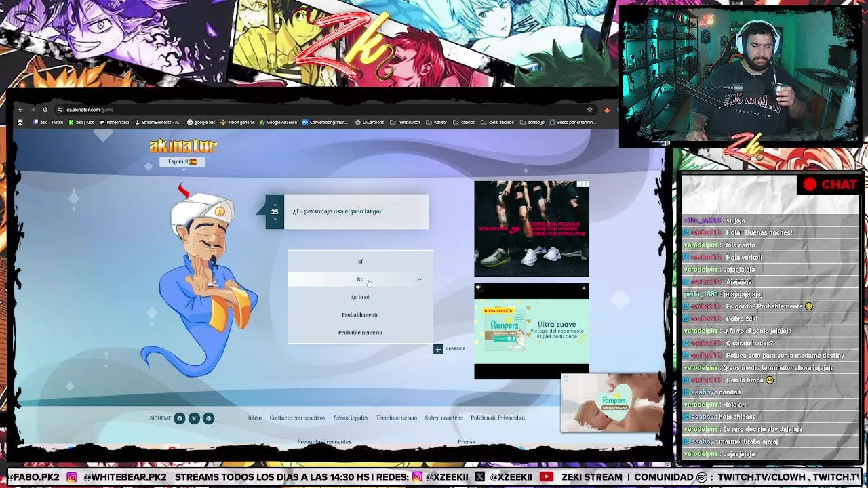This screenshot has width=868, height=488.
Task: Close the Pampers video ad
Action: 583,289
